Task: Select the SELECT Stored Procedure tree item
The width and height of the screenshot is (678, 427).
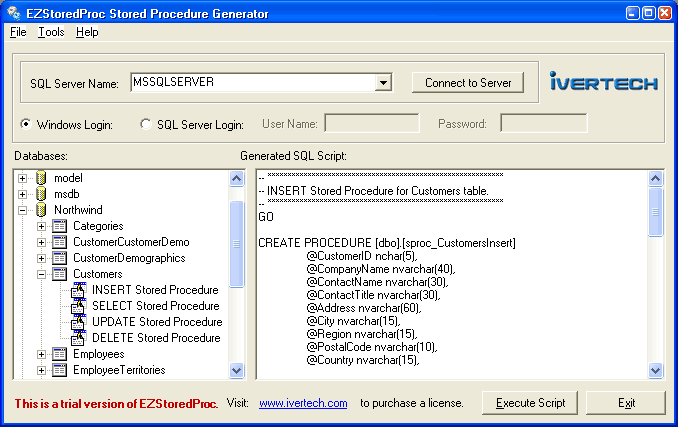Action: click(x=156, y=306)
